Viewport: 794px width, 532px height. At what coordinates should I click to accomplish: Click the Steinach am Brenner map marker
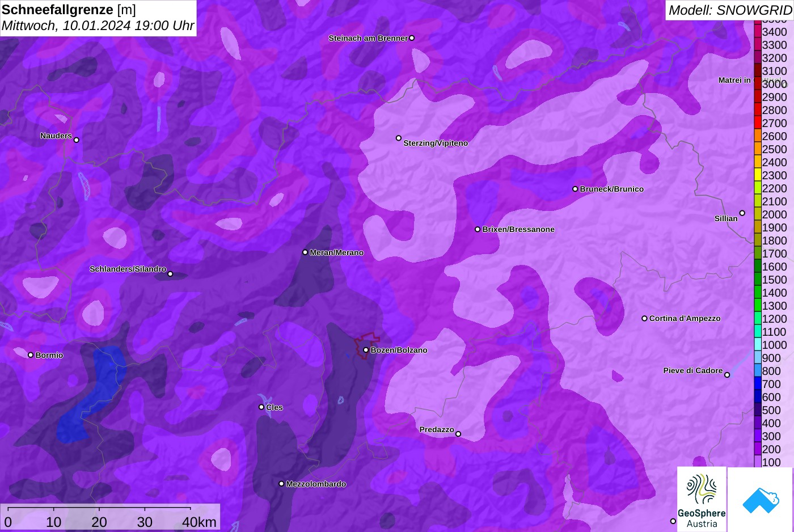click(x=412, y=38)
